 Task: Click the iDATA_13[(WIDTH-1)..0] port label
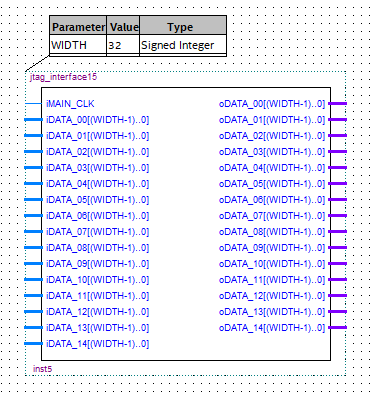(x=97, y=328)
